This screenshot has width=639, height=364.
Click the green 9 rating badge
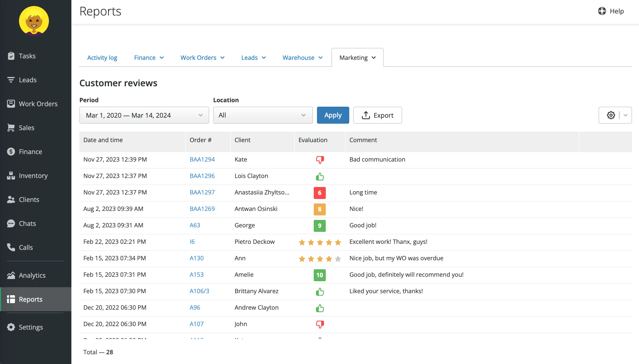pyautogui.click(x=320, y=226)
